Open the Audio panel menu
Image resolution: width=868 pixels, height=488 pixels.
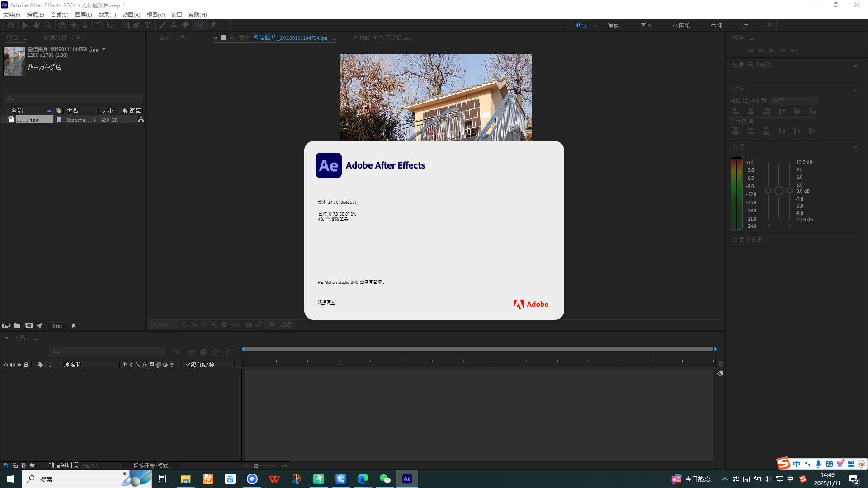855,147
